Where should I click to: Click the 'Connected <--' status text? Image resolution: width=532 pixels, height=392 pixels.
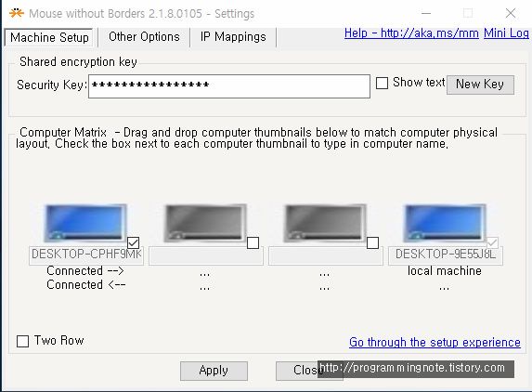click(86, 285)
